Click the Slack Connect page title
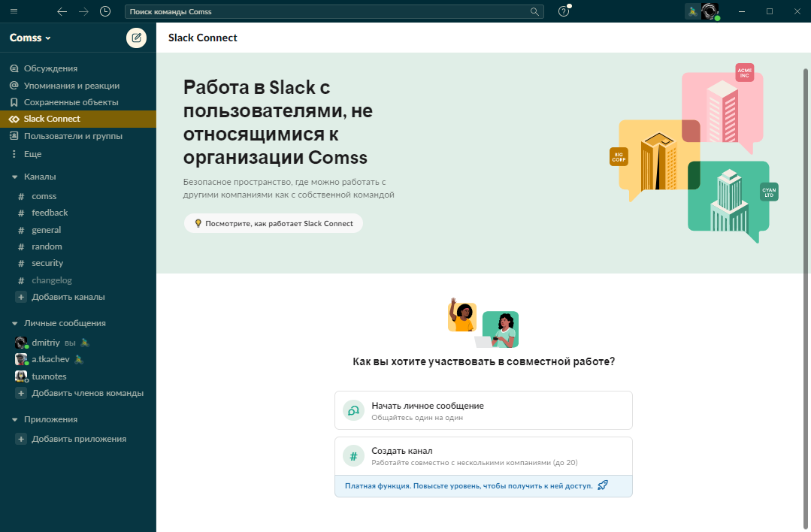 click(202, 38)
